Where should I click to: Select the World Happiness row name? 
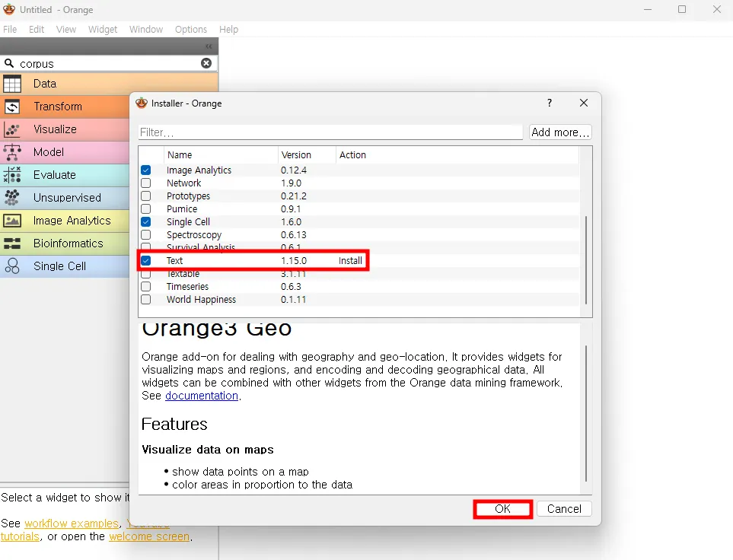(201, 299)
